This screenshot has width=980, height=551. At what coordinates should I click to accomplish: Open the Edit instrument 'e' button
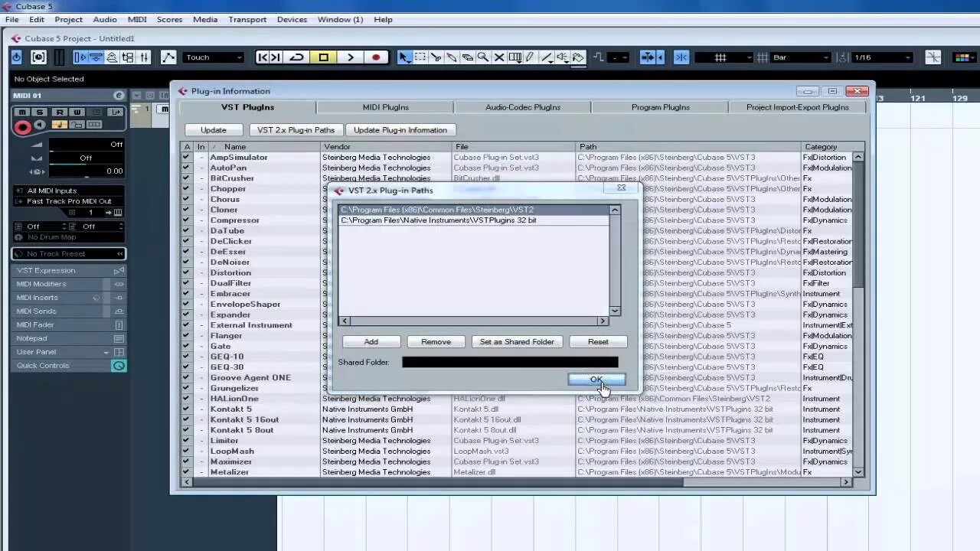(119, 96)
